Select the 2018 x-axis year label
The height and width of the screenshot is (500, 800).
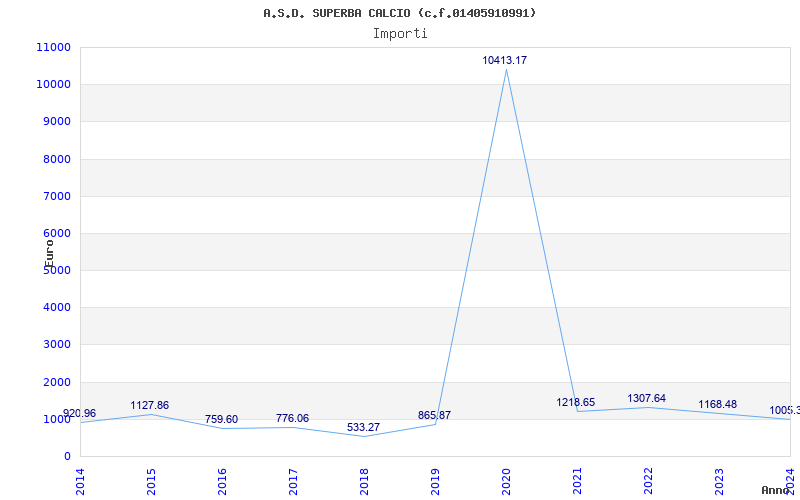click(364, 482)
